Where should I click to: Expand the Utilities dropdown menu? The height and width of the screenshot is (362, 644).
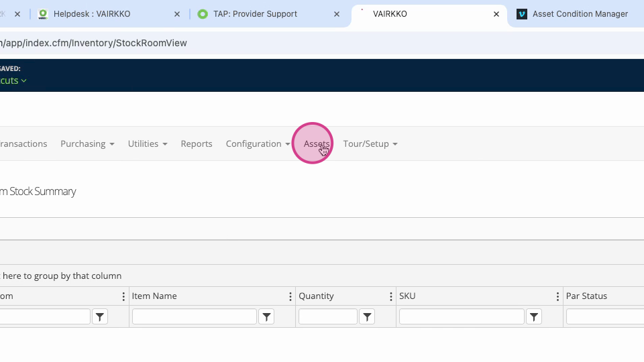(x=148, y=143)
